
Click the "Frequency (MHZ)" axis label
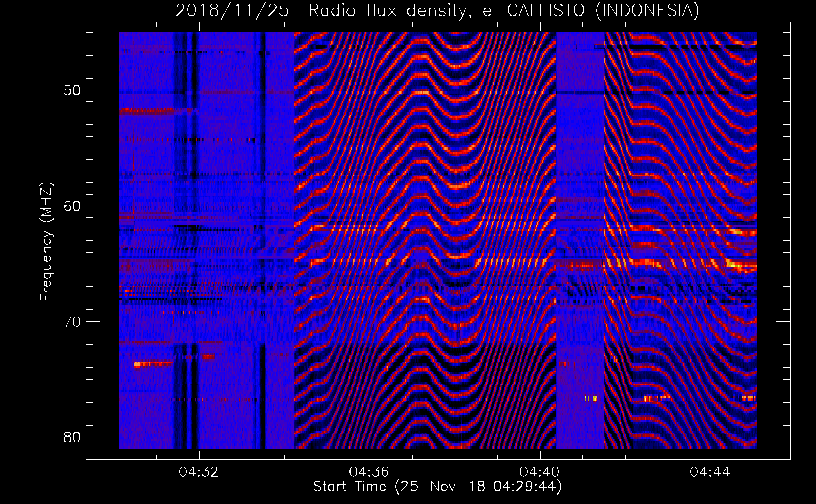[x=46, y=242]
